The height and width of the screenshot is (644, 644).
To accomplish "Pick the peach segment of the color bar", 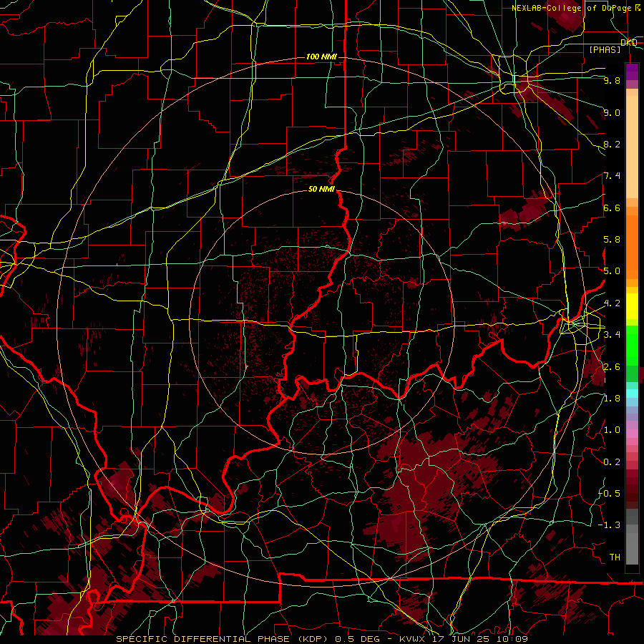I will [x=632, y=147].
